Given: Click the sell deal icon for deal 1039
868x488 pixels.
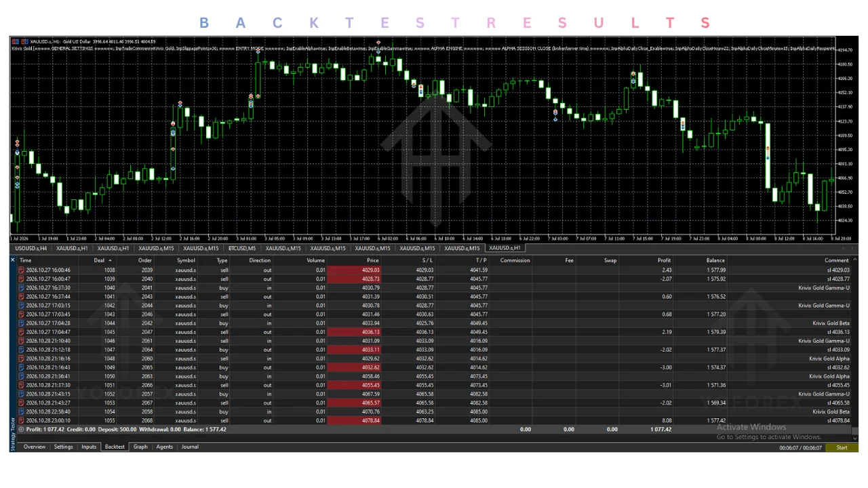Looking at the screenshot, I should pyautogui.click(x=21, y=279).
